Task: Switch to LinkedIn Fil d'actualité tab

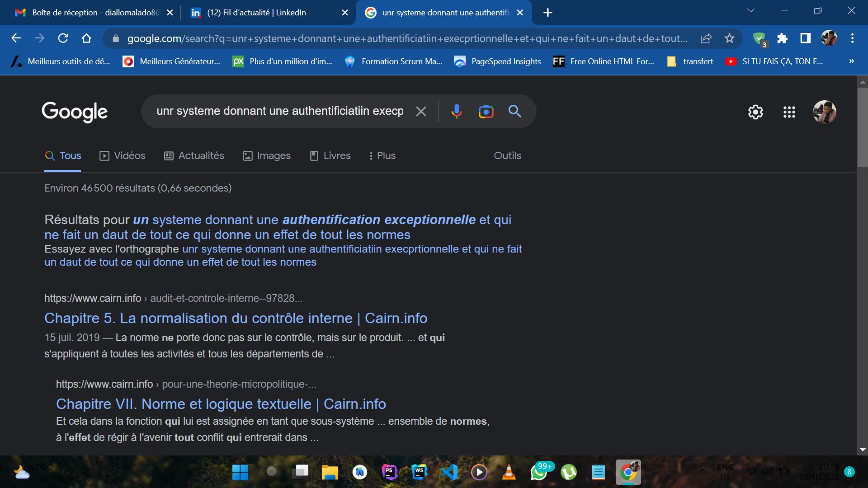Action: point(256,13)
